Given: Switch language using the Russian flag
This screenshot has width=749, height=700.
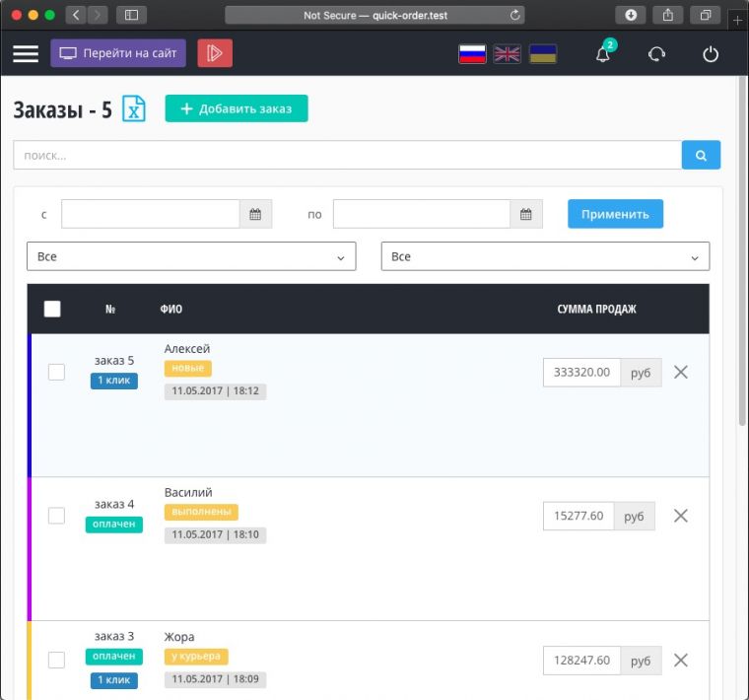Looking at the screenshot, I should pyautogui.click(x=472, y=54).
